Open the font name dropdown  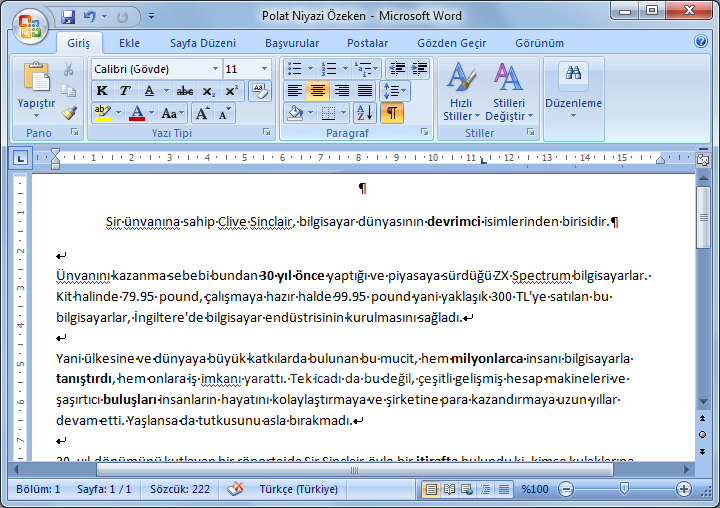215,69
